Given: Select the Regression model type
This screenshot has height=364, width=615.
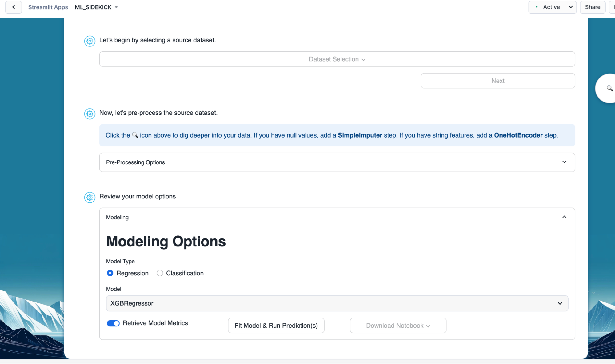Looking at the screenshot, I should 110,273.
